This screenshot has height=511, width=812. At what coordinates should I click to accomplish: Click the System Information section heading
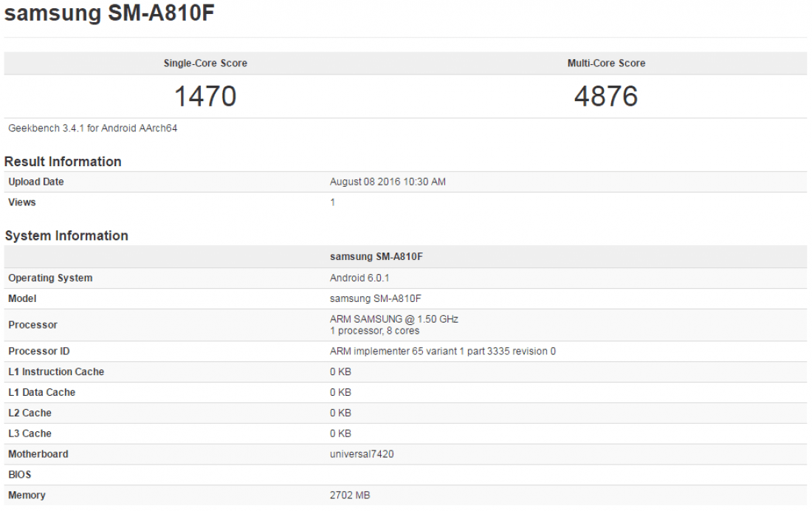66,236
